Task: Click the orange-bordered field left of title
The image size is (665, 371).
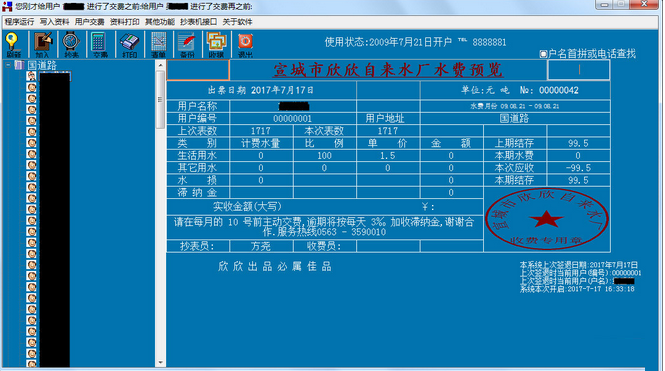Action: pos(198,70)
